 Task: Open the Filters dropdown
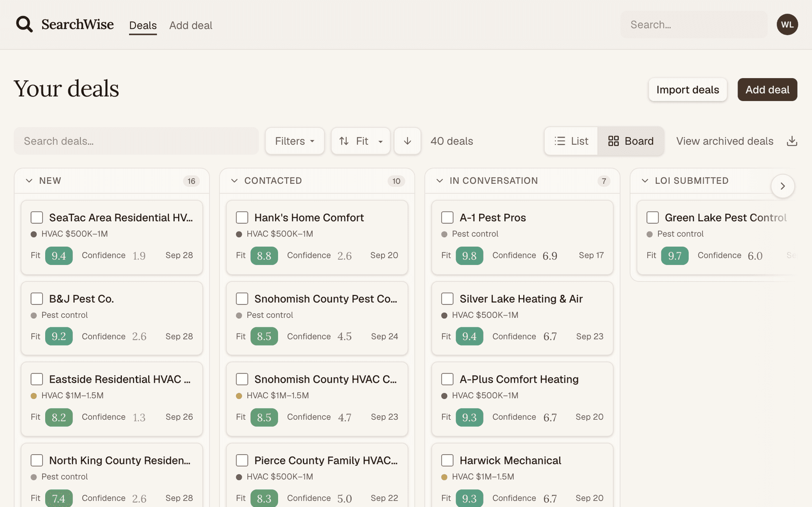point(295,141)
